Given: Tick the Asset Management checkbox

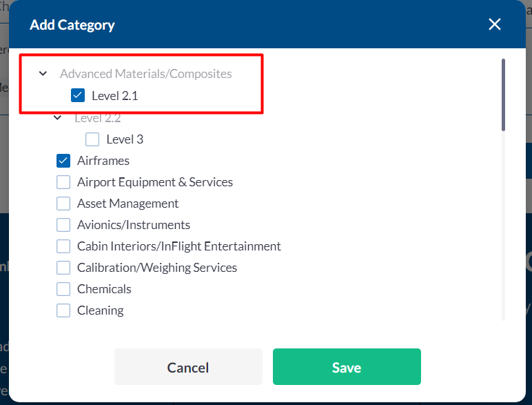Looking at the screenshot, I should 63,204.
